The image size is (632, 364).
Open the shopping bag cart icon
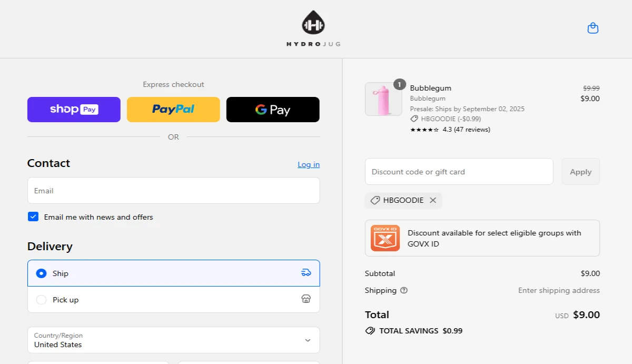[x=592, y=28]
